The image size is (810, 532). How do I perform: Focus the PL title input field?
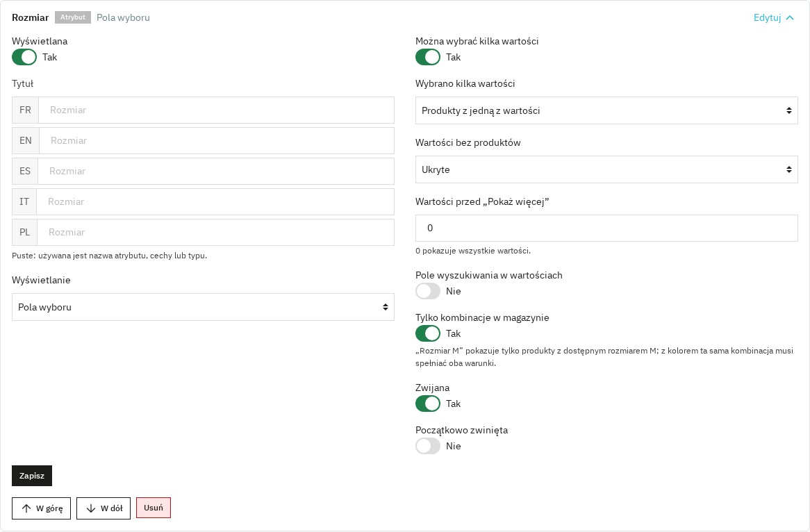click(x=215, y=233)
